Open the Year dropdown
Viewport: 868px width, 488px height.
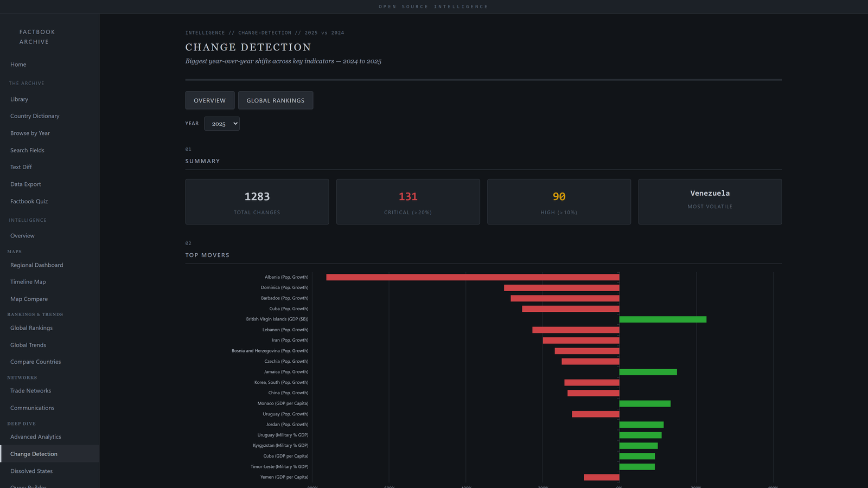[x=221, y=124]
